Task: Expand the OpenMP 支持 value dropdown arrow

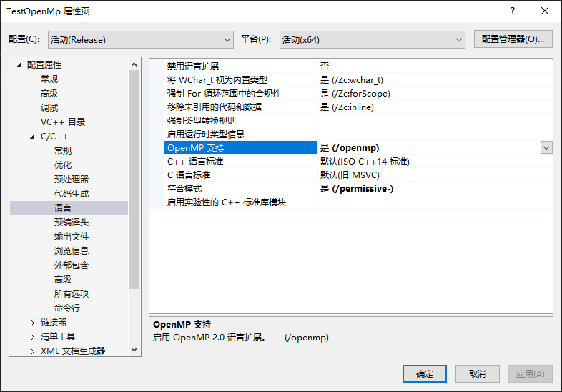Action: pos(546,147)
